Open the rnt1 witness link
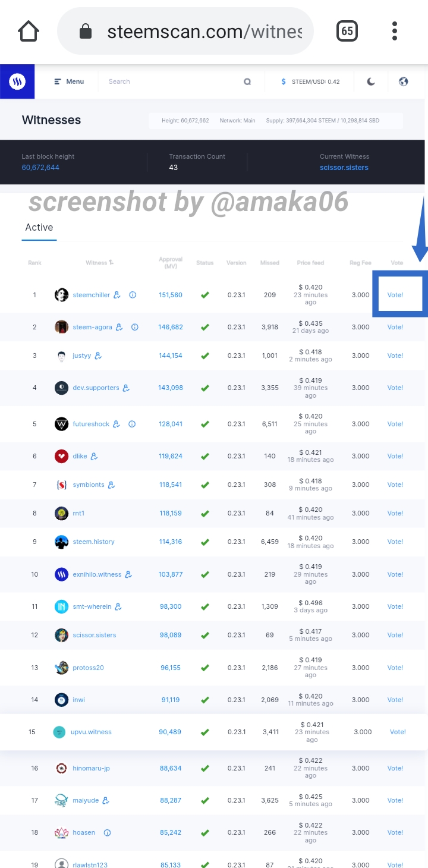The width and height of the screenshot is (428, 868). tap(78, 513)
